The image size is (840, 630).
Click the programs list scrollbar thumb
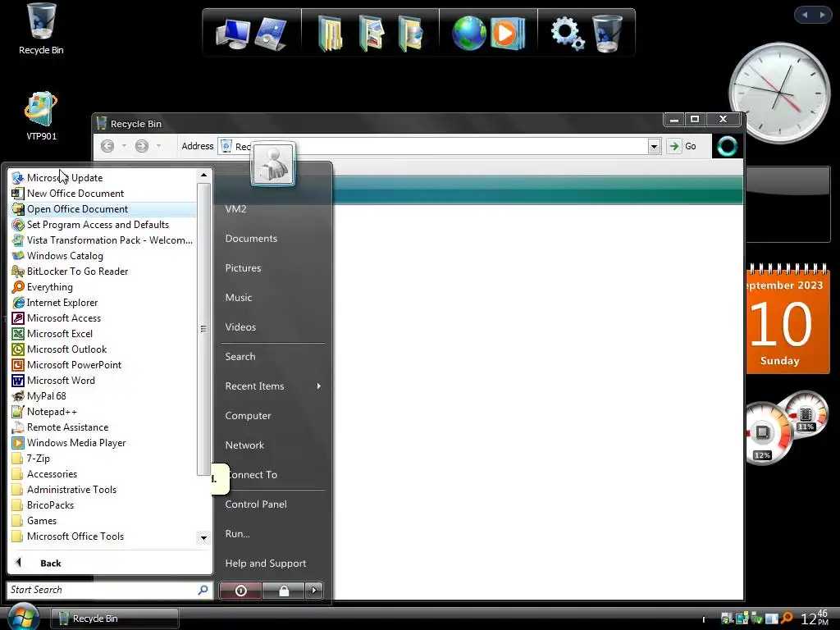click(203, 329)
